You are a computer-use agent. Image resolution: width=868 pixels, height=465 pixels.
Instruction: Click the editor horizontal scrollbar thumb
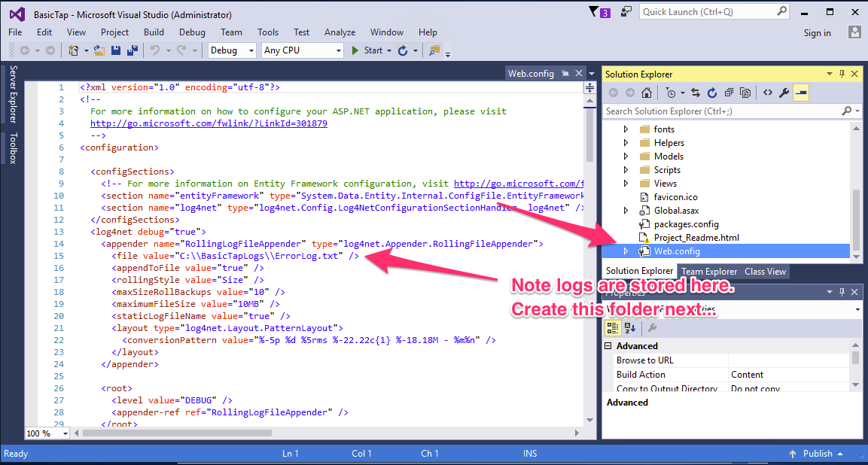click(x=176, y=433)
